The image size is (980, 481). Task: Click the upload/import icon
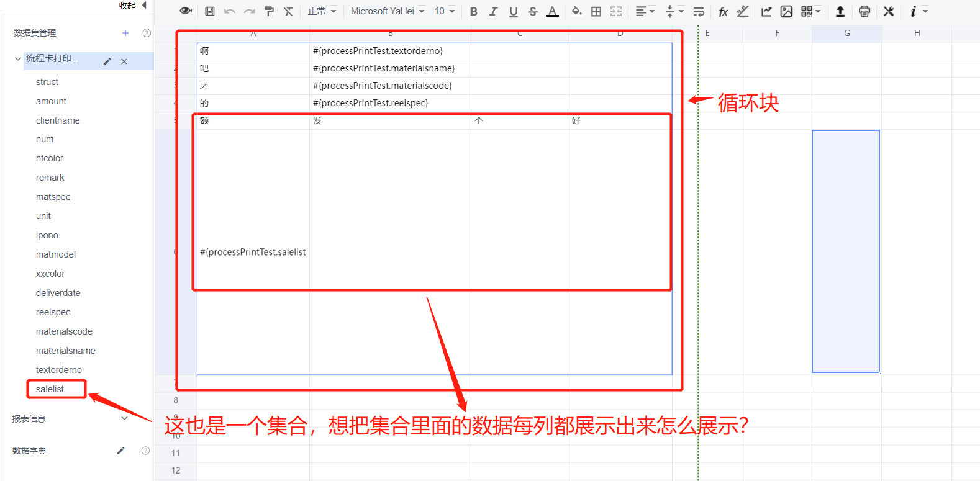click(x=840, y=11)
